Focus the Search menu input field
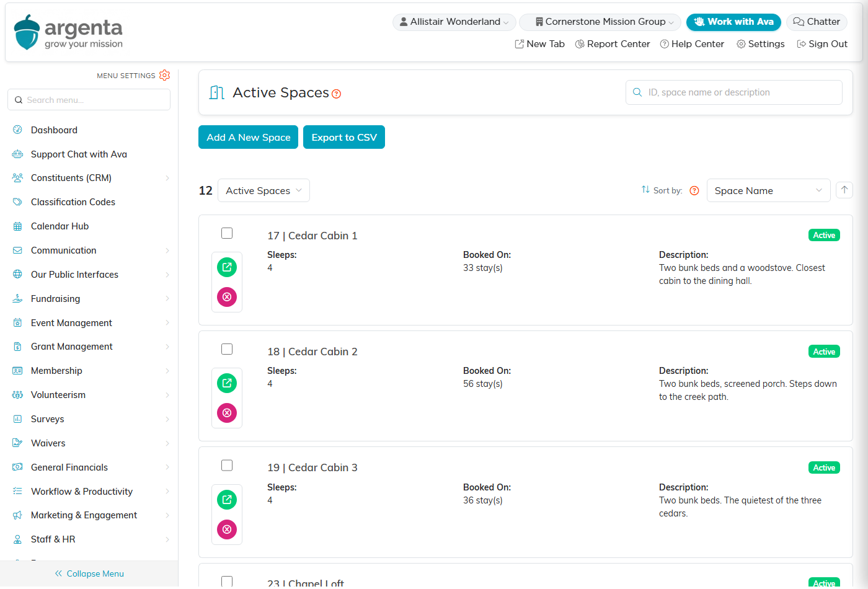 [89, 100]
